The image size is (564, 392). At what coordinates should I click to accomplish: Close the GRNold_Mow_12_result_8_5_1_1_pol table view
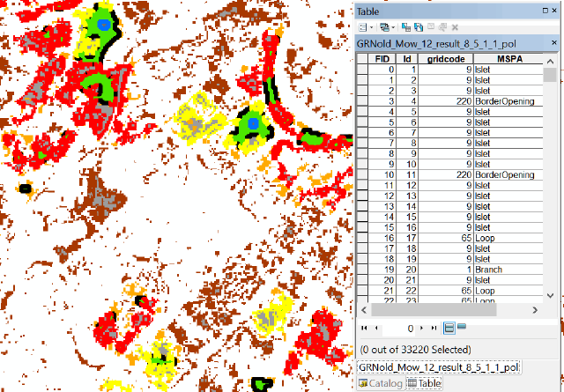click(554, 43)
